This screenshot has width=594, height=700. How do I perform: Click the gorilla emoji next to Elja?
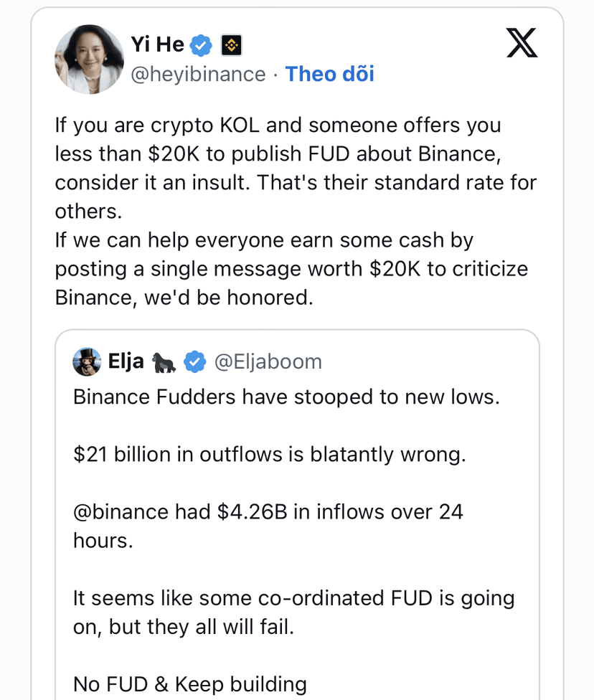(x=164, y=362)
